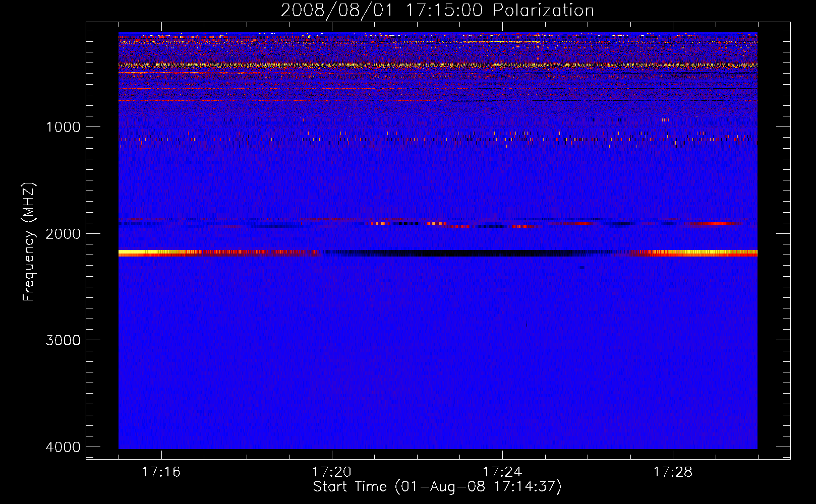Click the '17:20' time tick label
Image resolution: width=816 pixels, height=504 pixels.
(x=332, y=472)
